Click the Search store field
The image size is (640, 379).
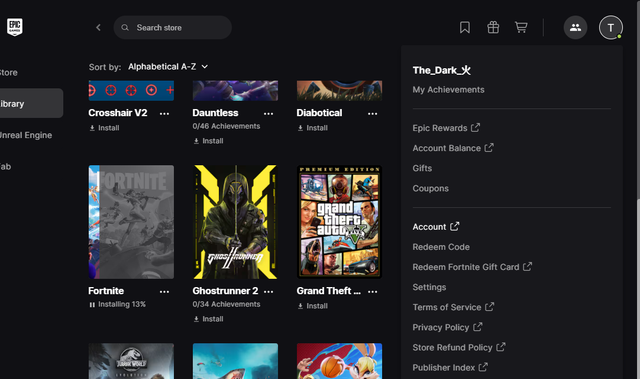point(173,27)
